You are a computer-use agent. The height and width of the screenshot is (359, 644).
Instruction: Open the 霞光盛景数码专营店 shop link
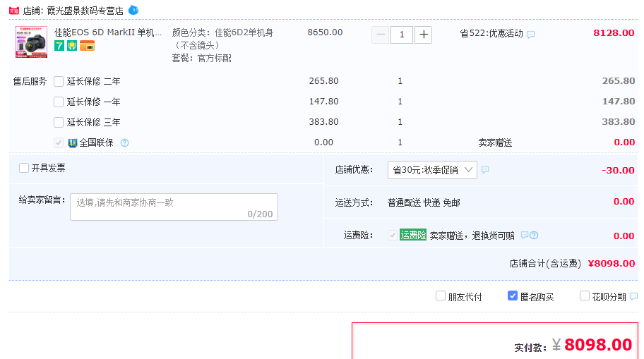pyautogui.click(x=85, y=11)
